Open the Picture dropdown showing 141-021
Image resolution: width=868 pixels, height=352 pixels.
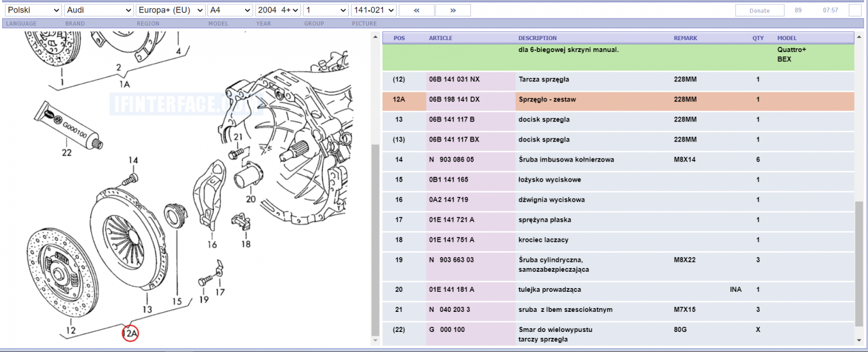pos(374,10)
